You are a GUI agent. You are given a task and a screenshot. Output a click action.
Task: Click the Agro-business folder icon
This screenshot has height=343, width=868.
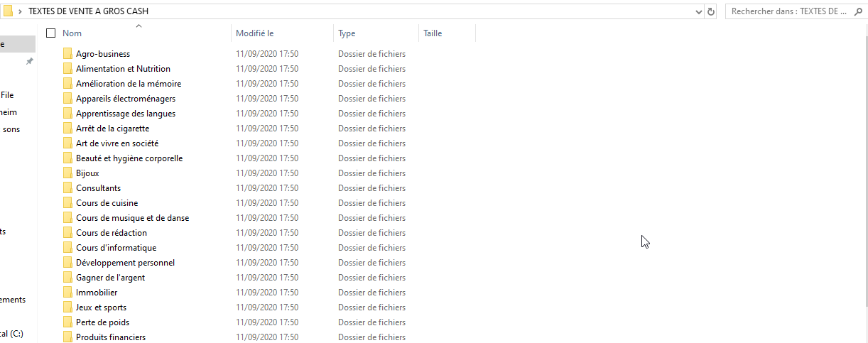point(67,54)
